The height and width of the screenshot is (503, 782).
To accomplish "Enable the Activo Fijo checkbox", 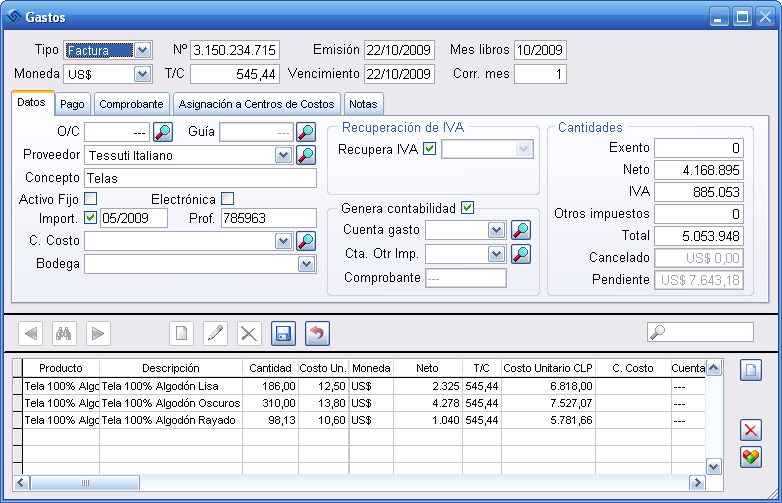I will (x=90, y=198).
